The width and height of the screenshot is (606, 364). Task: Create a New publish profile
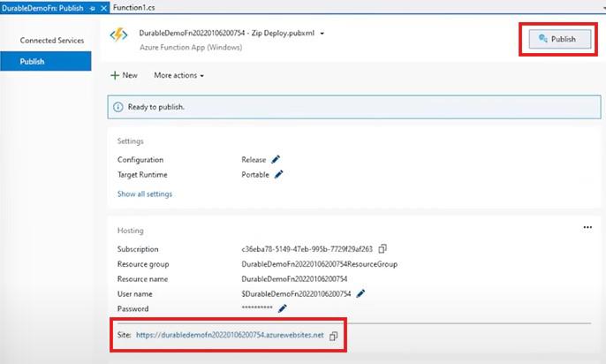[x=124, y=75]
